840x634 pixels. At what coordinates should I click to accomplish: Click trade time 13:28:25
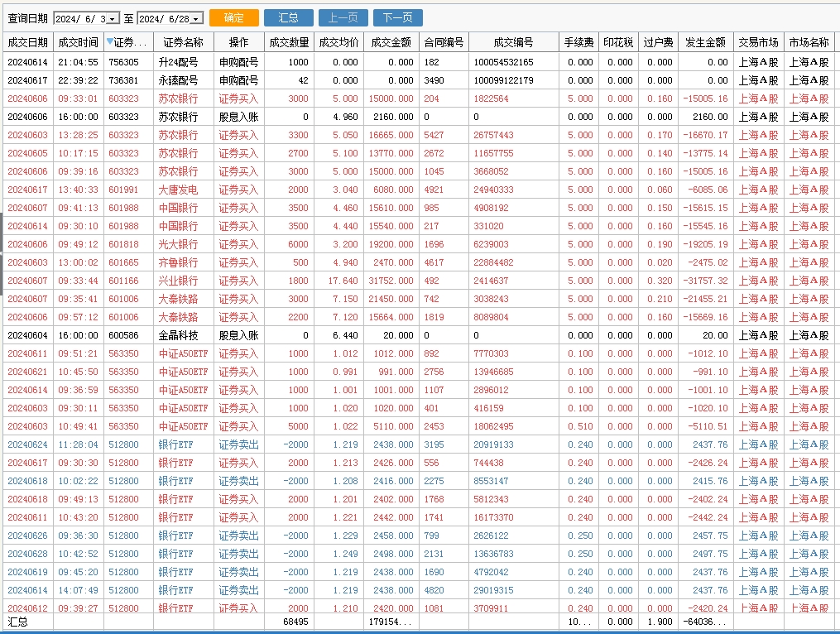79,135
